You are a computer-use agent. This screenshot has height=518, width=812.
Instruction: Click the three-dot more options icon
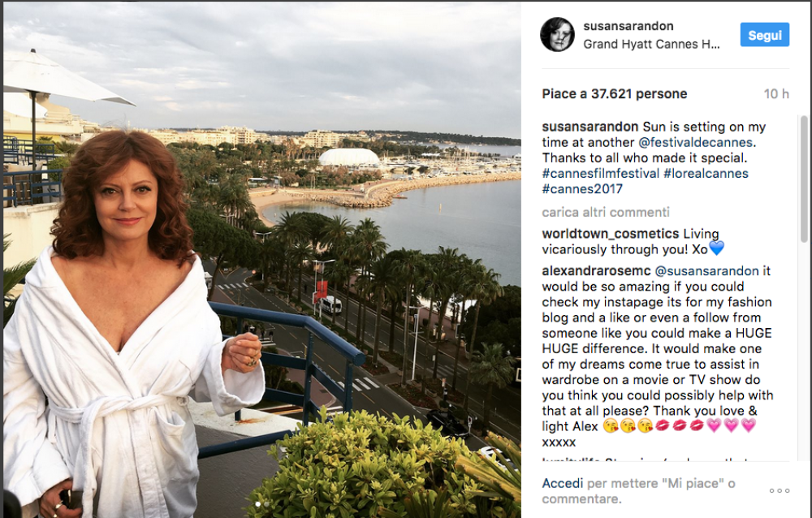pos(779,490)
